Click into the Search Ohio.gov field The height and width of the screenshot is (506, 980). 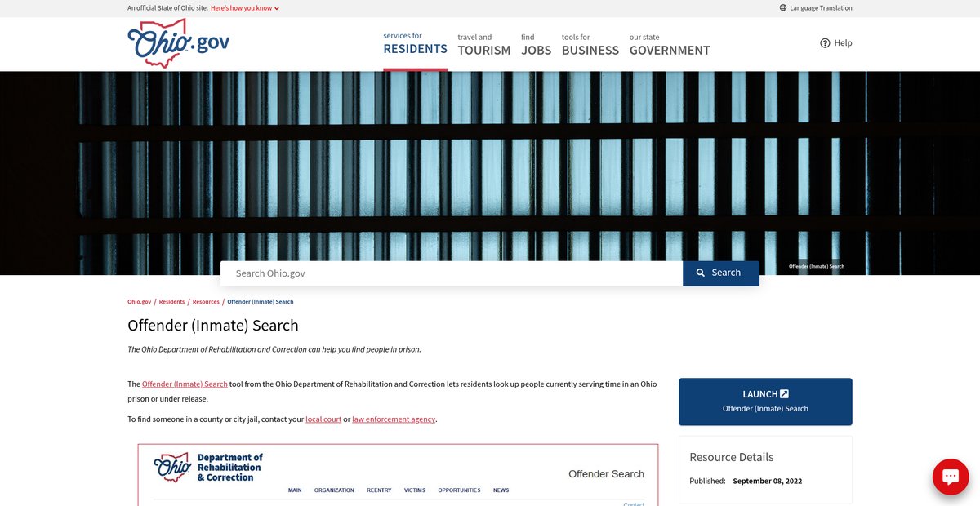[451, 273]
